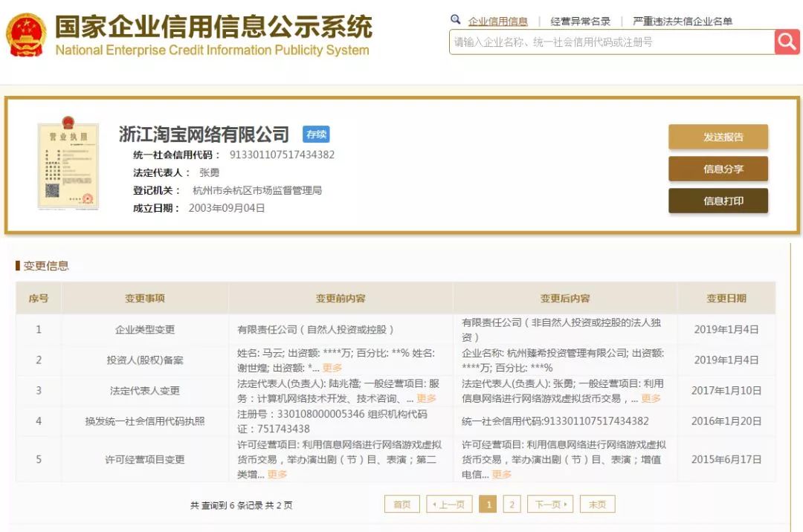Viewport: 803px width, 532px height.
Task: Click the credit code 91330110751743​4382 in header
Action: point(282,155)
